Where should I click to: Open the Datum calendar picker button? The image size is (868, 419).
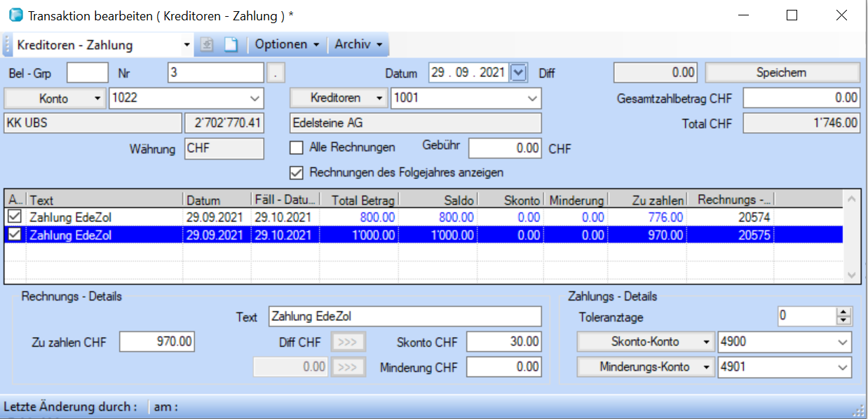[518, 72]
